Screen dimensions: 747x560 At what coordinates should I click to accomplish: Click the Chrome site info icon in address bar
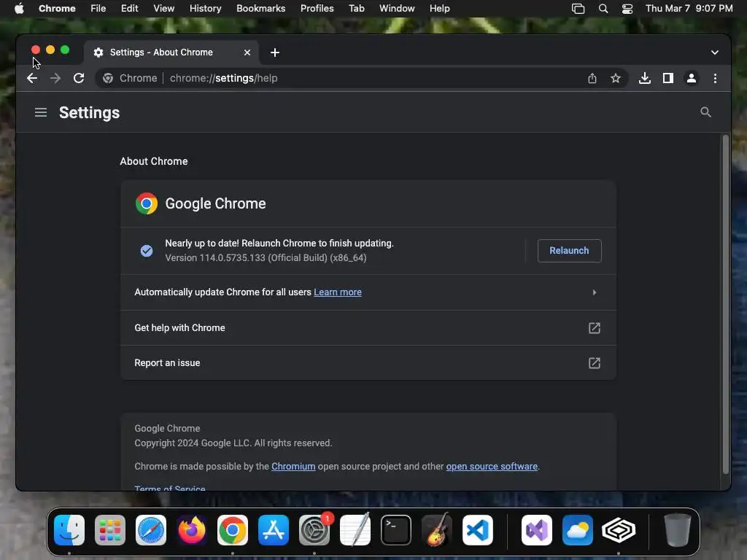(x=108, y=78)
